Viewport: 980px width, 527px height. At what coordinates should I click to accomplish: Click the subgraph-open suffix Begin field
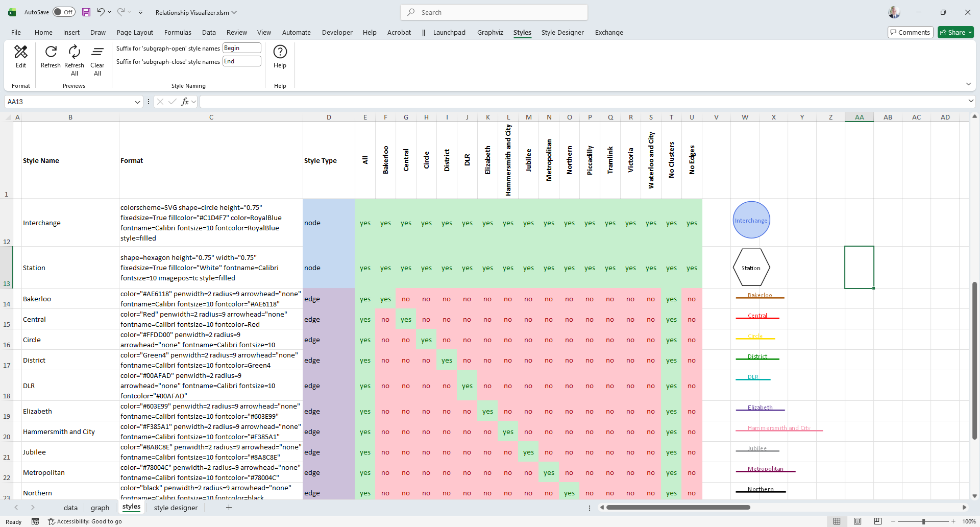tap(242, 48)
